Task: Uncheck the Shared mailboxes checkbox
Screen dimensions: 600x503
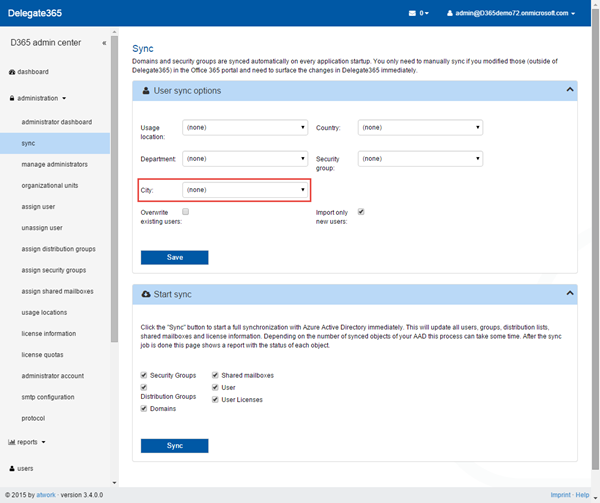Action: 215,375
